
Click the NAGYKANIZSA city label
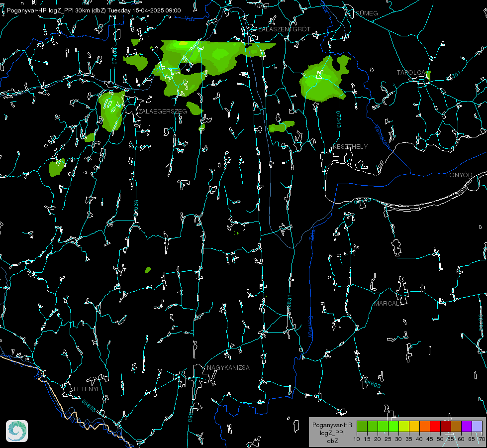click(228, 367)
